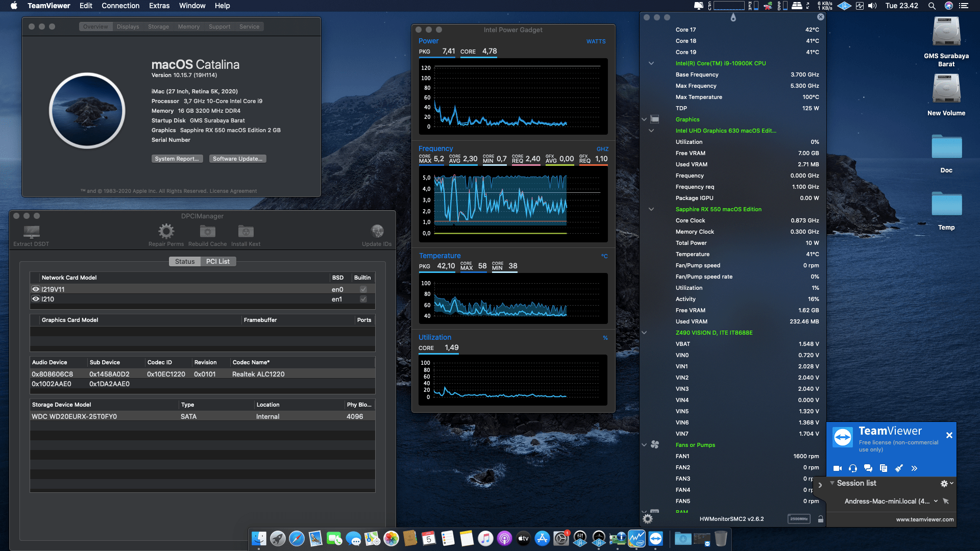Collapse the Session list disclosure triangle
Screen dimensions: 980x551
point(832,483)
